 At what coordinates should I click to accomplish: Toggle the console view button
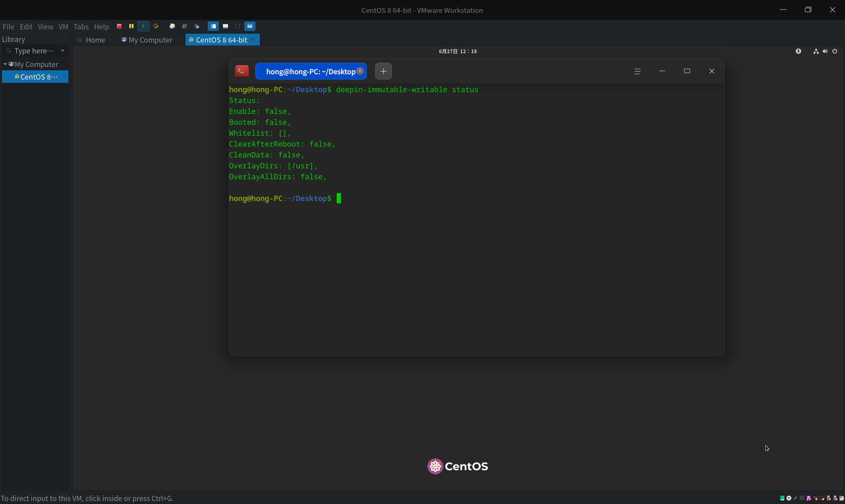[250, 26]
